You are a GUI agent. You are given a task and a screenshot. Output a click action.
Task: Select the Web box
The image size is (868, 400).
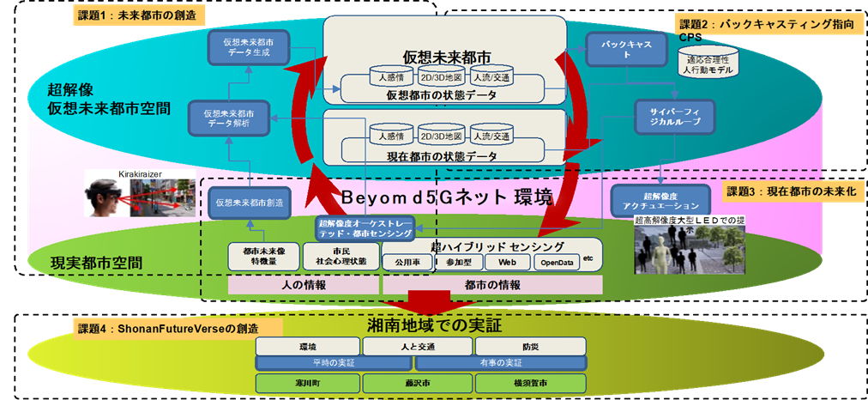pos(507,262)
